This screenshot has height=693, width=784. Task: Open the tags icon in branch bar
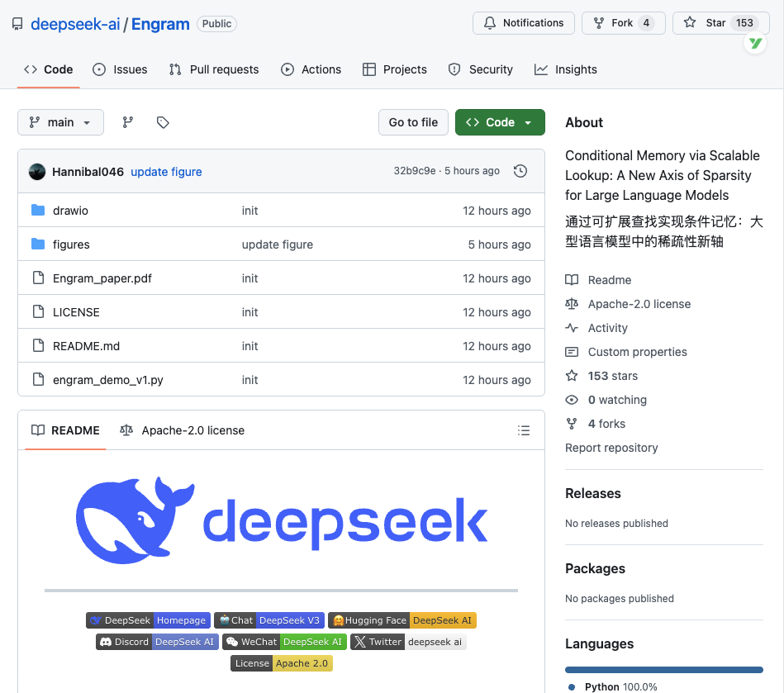(163, 121)
